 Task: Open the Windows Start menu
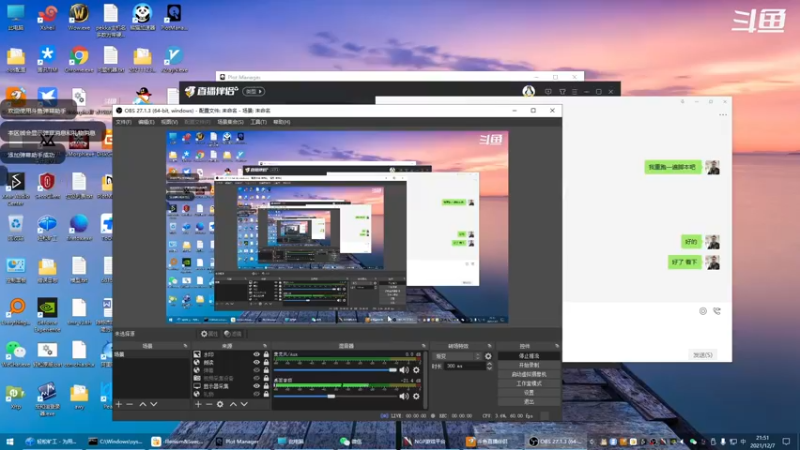tap(9, 441)
